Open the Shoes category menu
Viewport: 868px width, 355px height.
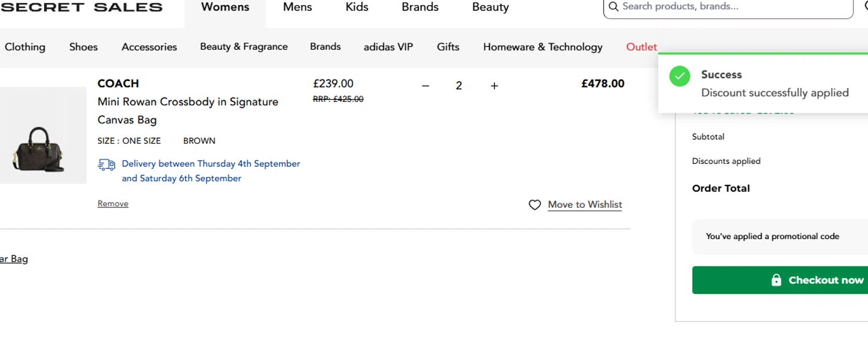pos(83,47)
